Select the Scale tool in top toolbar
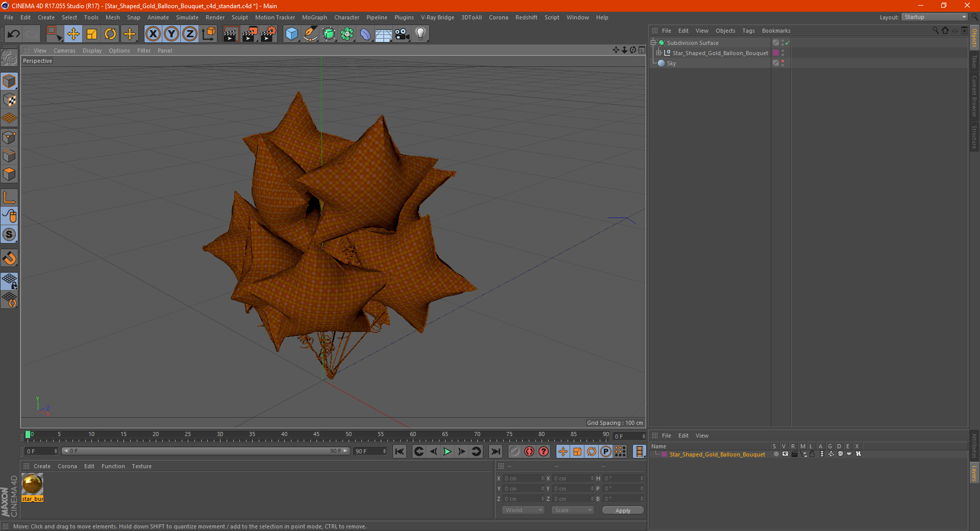This screenshot has height=531, width=980. click(92, 34)
